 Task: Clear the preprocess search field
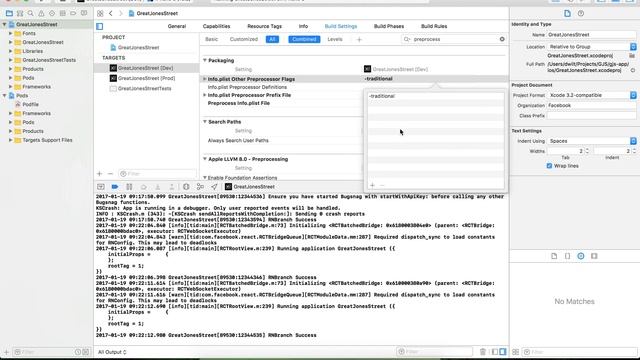pos(502,39)
